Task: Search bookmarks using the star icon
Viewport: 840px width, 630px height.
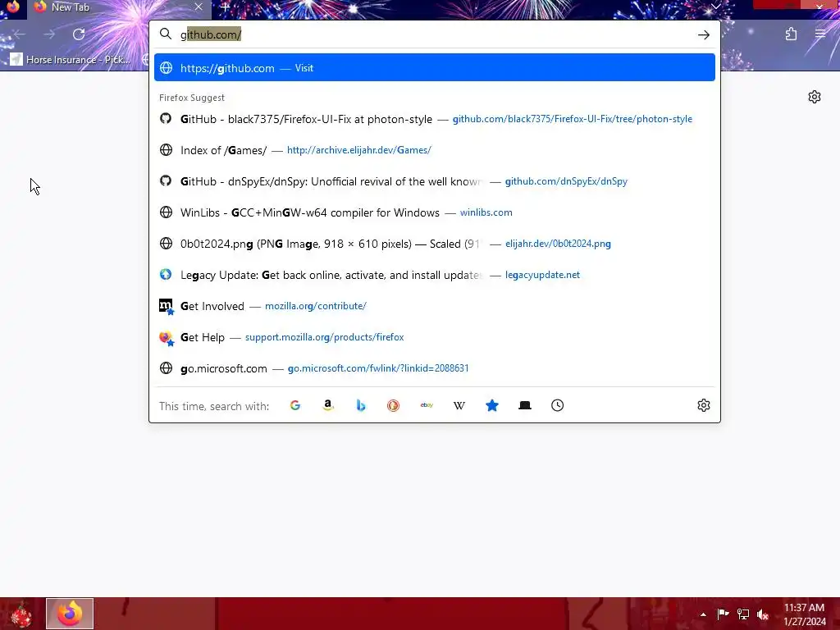Action: (x=492, y=405)
